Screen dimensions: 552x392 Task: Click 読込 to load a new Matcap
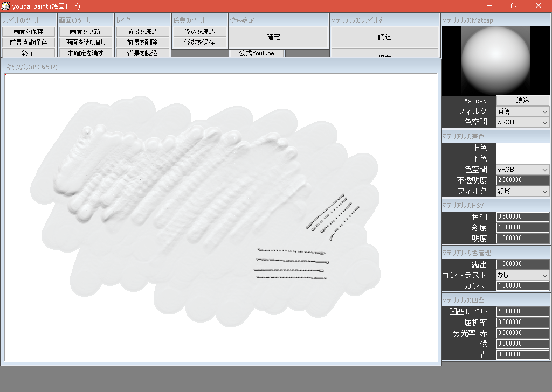click(x=522, y=100)
